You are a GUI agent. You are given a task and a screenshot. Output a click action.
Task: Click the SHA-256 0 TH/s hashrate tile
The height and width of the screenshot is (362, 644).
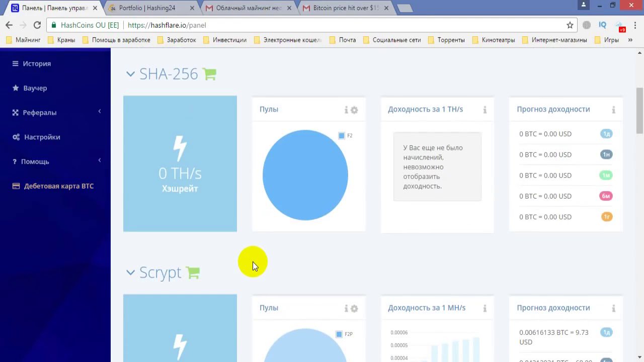(180, 164)
